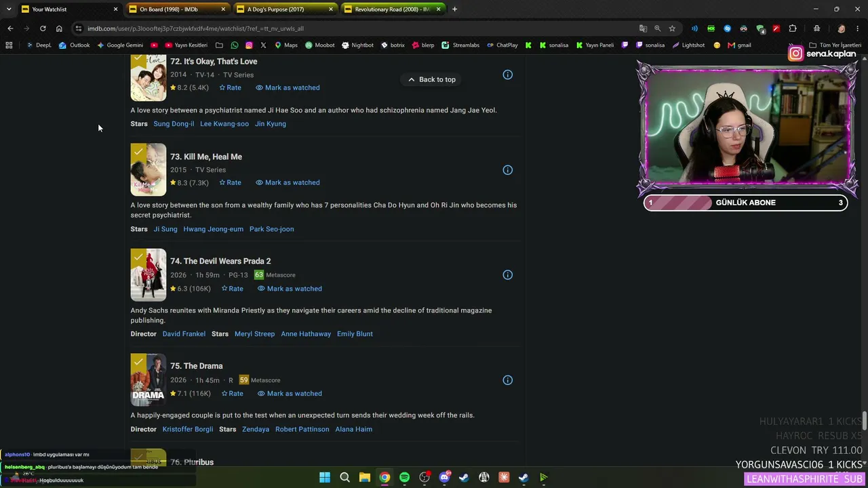Open the ChatPlay bookmark
Screen dimensions: 868x488
coord(502,45)
